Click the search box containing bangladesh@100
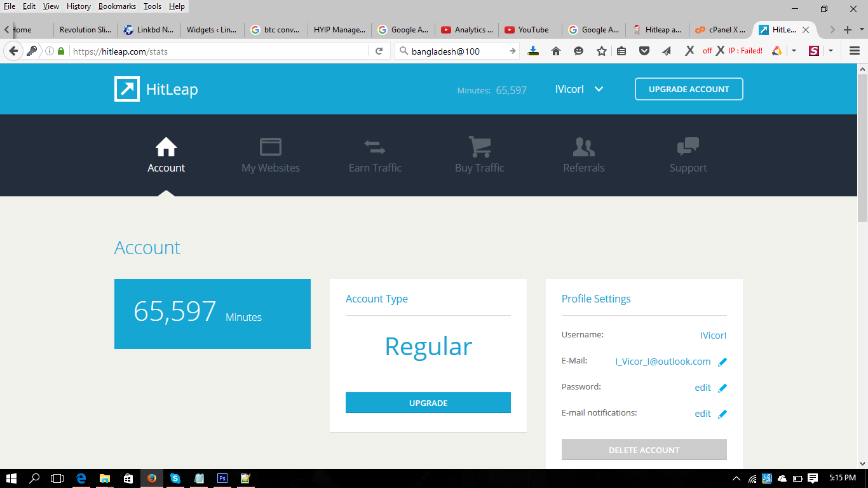 (458, 51)
